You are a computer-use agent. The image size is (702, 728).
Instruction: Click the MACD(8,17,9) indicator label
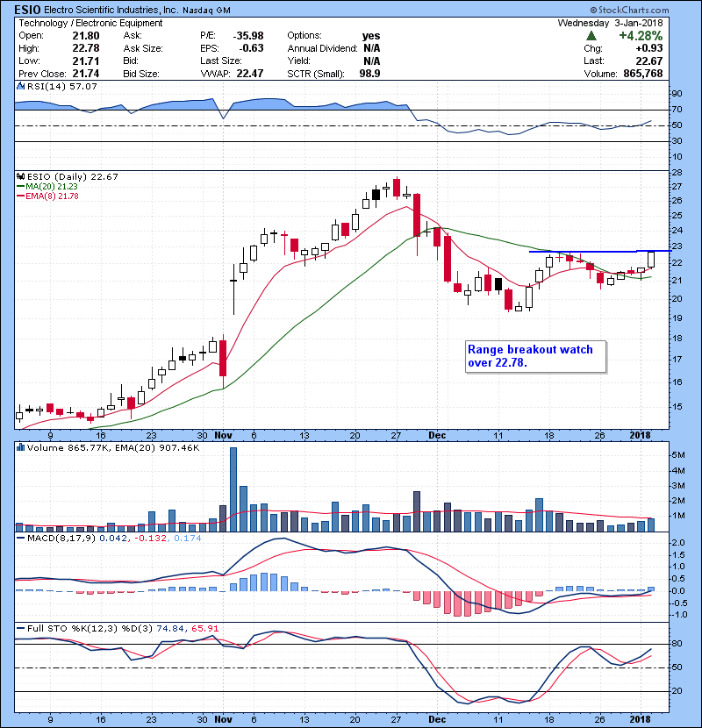pos(61,539)
